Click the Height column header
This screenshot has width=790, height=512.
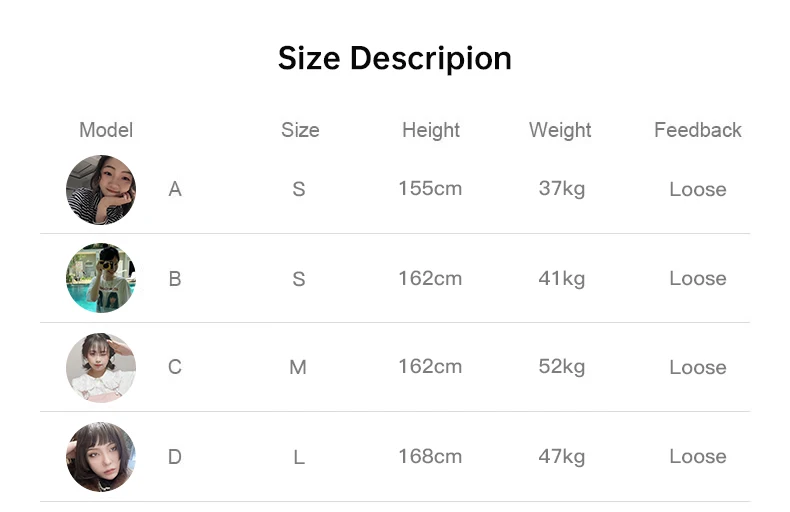[431, 130]
